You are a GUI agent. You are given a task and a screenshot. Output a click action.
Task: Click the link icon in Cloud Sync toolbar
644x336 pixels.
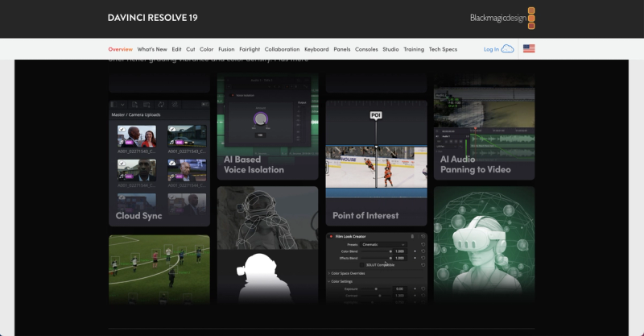[x=175, y=105]
